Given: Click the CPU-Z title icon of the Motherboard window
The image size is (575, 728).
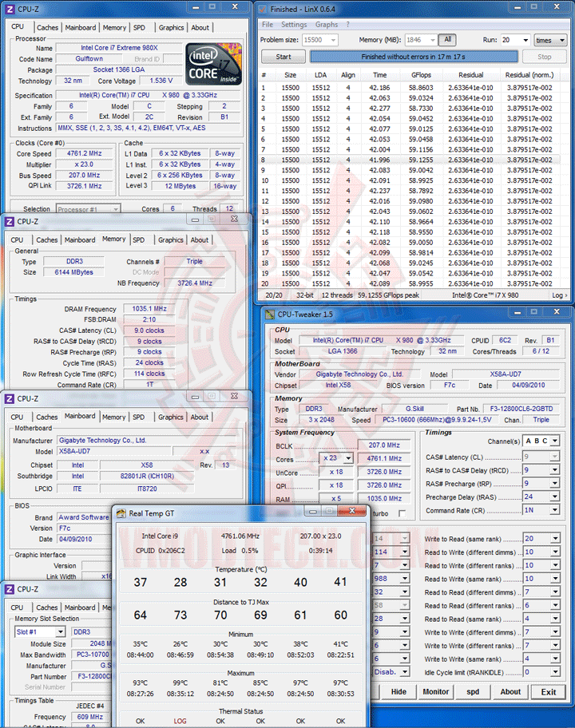Looking at the screenshot, I should coord(9,399).
